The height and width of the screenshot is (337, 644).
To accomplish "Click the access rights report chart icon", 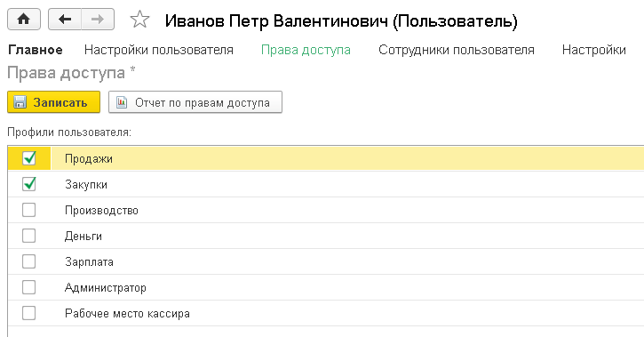I will [x=122, y=102].
